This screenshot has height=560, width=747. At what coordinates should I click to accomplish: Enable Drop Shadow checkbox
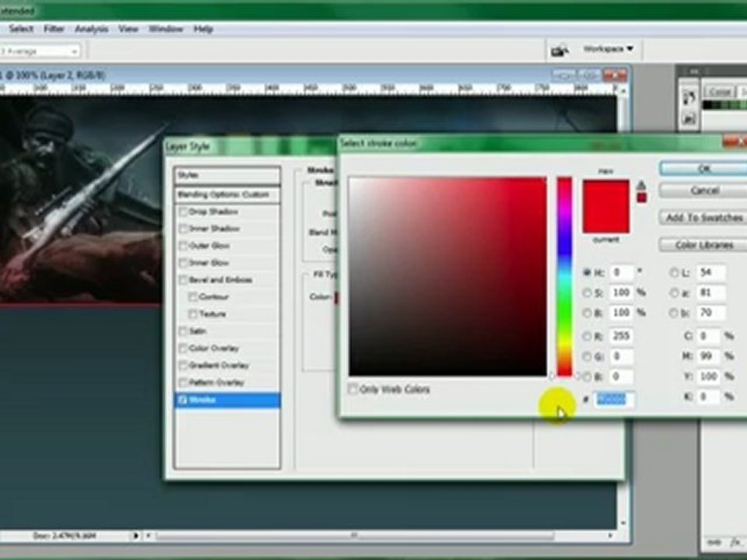pos(182,212)
